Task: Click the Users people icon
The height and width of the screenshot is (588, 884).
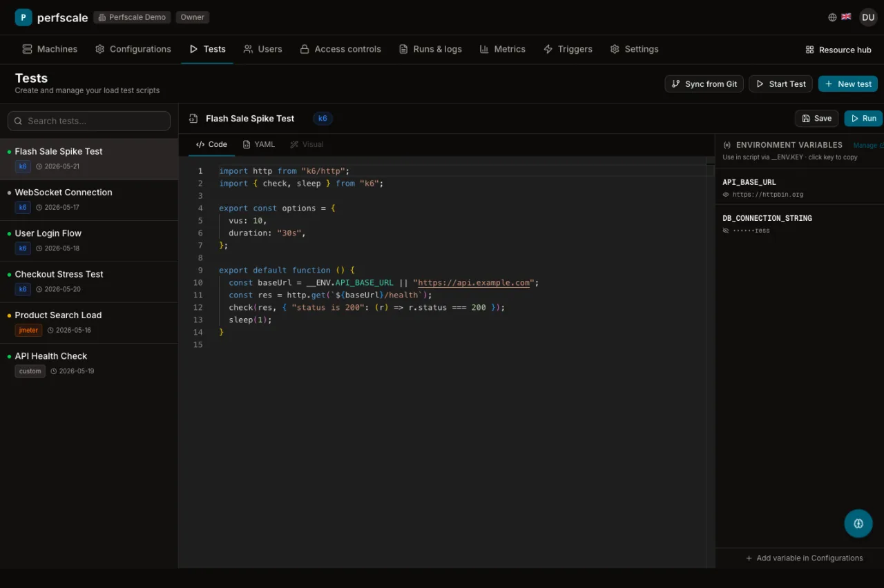Action: (248, 49)
